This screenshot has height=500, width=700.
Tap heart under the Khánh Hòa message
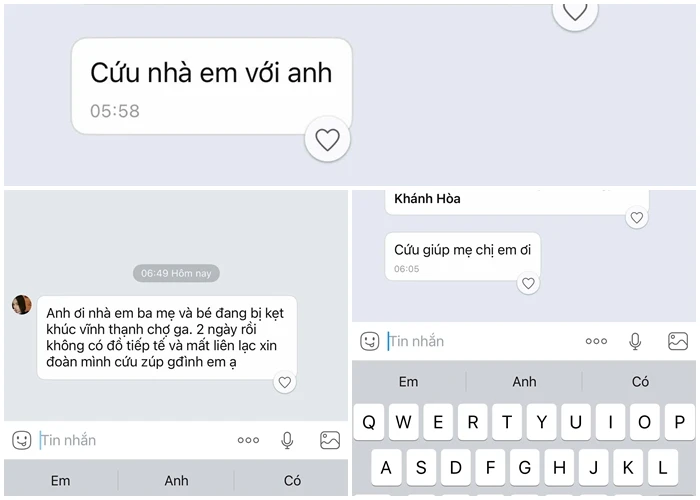point(637,217)
